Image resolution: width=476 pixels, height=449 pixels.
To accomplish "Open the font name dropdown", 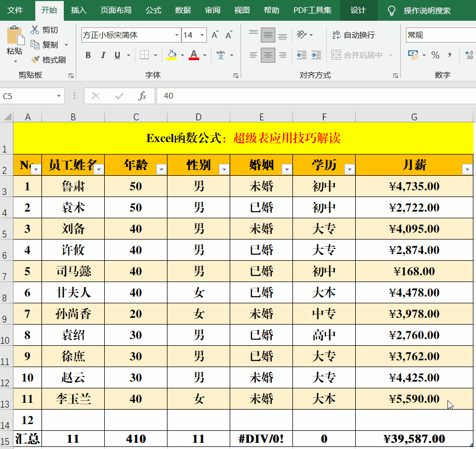I will tap(176, 35).
